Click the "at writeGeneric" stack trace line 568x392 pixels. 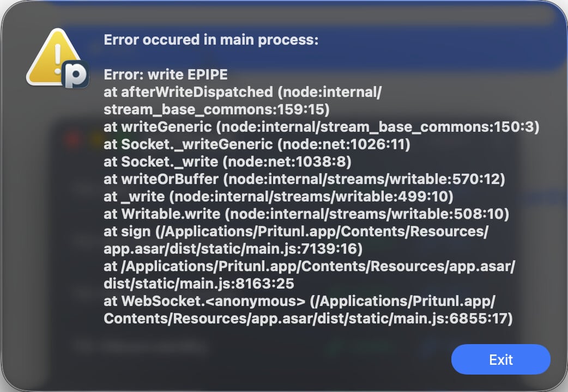pos(321,127)
